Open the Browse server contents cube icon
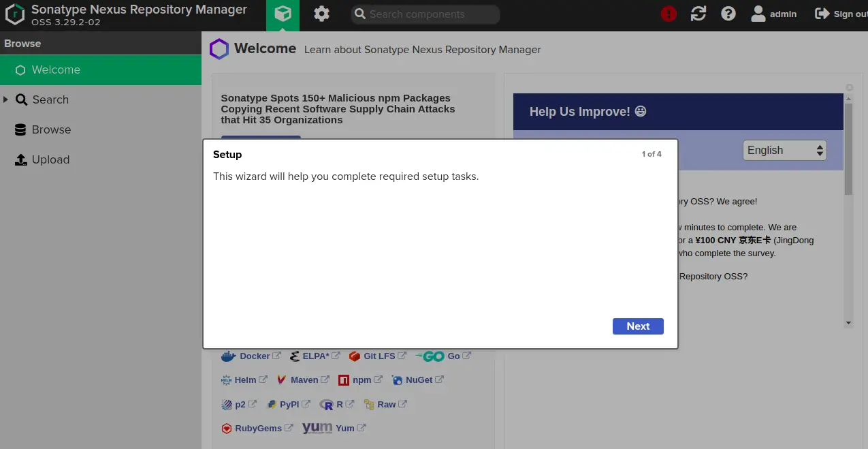This screenshot has height=449, width=868. (x=283, y=15)
